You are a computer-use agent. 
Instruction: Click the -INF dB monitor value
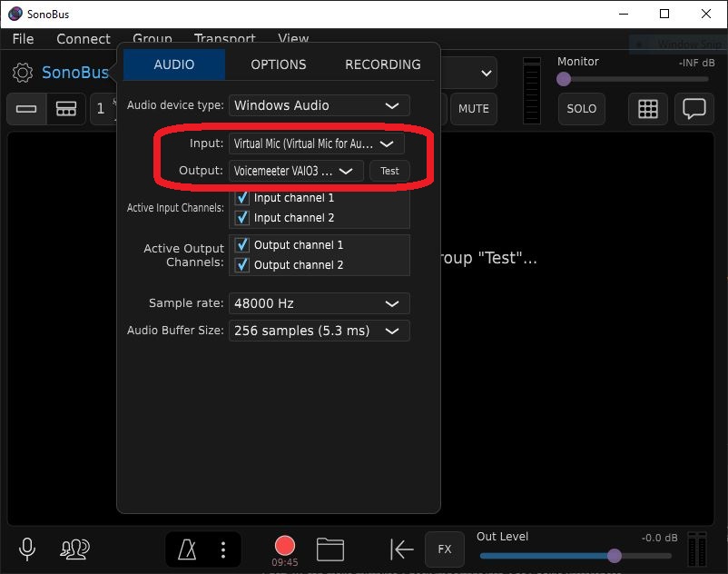coord(696,63)
